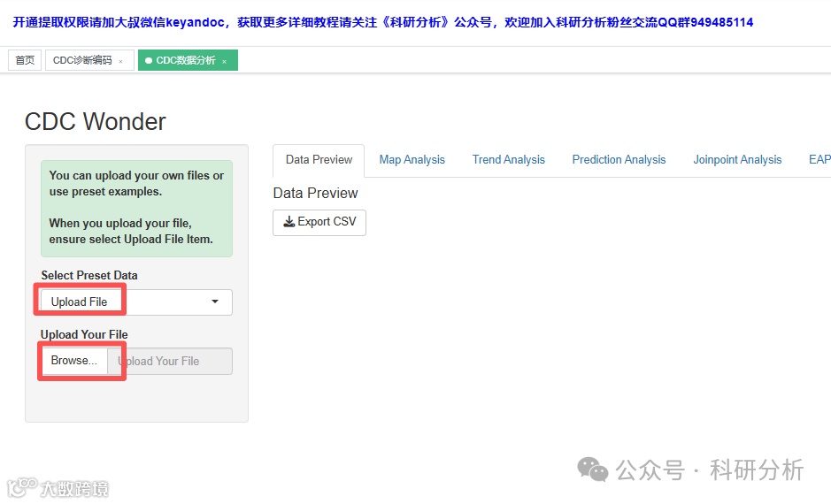Open the Data Preview tab
Screen dimensions: 831x504
[x=319, y=160]
